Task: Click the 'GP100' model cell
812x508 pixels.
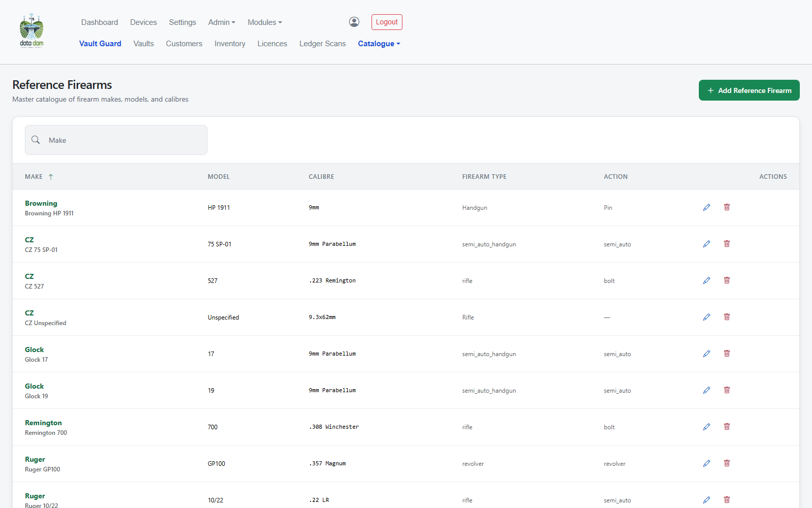Action: coord(216,464)
